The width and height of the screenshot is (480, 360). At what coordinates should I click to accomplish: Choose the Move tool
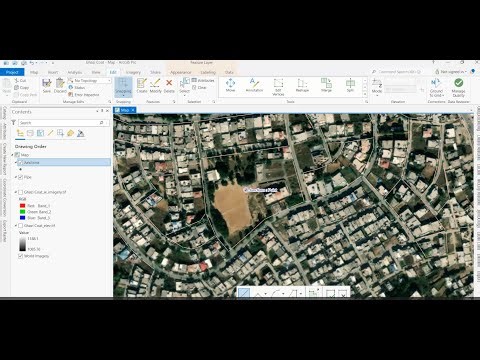coord(230,85)
